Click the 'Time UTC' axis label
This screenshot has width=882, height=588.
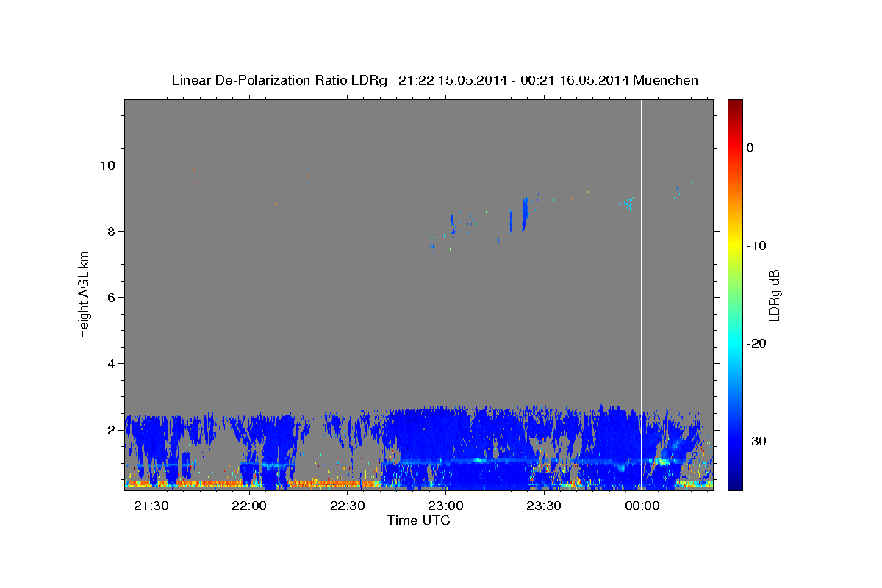click(x=419, y=520)
